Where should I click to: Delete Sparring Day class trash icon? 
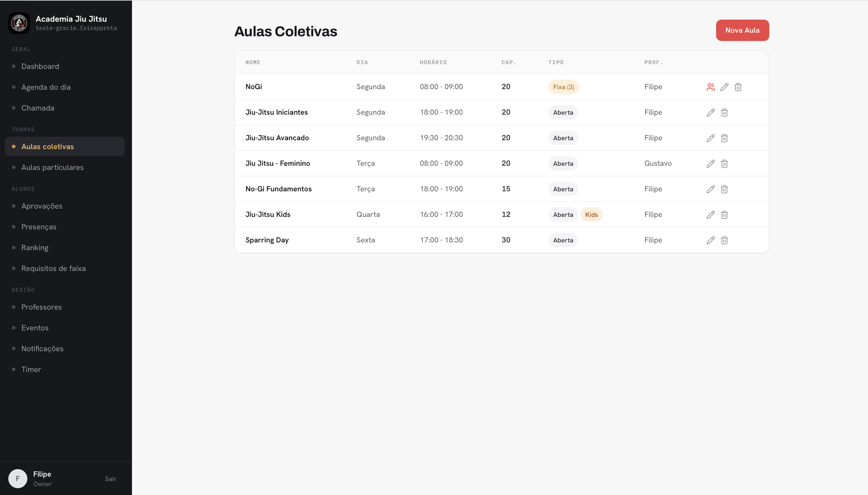pos(724,240)
